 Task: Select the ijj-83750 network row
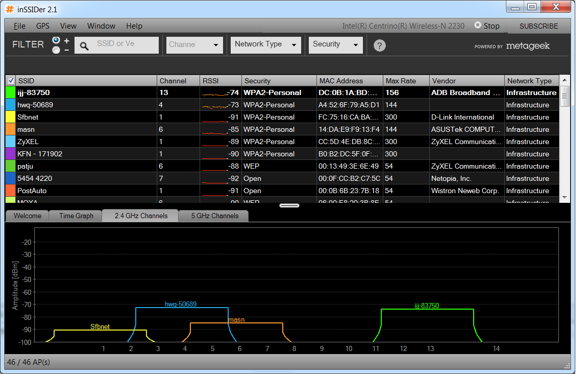tap(282, 93)
